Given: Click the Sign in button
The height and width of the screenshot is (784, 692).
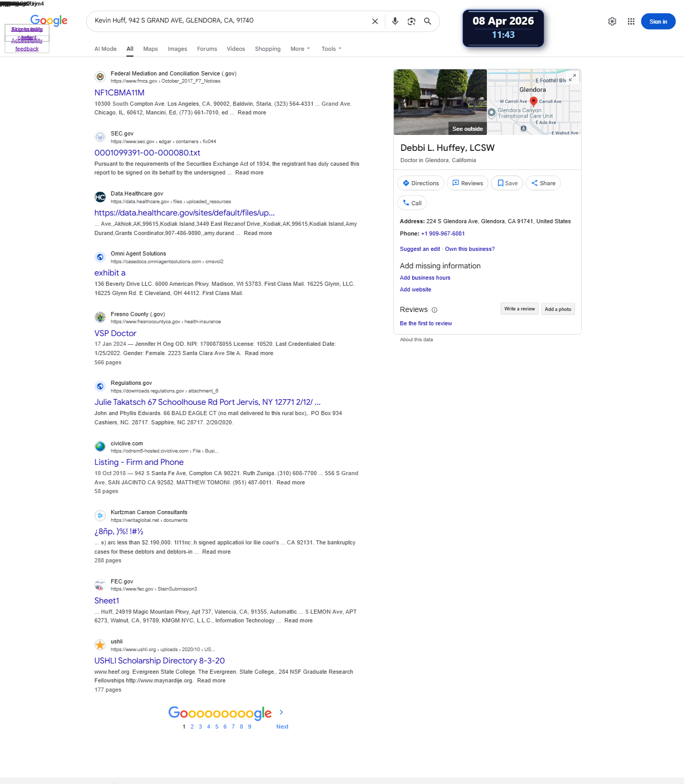Looking at the screenshot, I should [658, 22].
